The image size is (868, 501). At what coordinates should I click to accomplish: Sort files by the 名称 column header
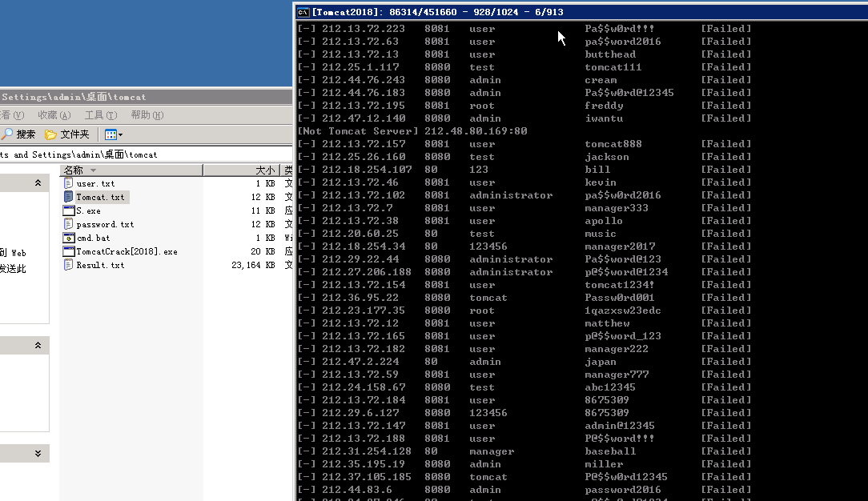click(x=131, y=170)
